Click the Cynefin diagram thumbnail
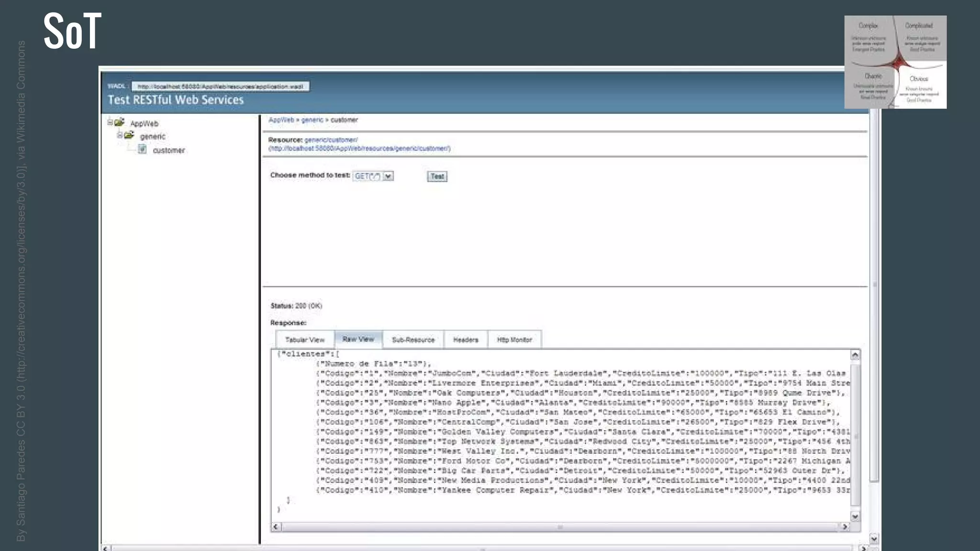This screenshot has width=980, height=551. tap(895, 62)
